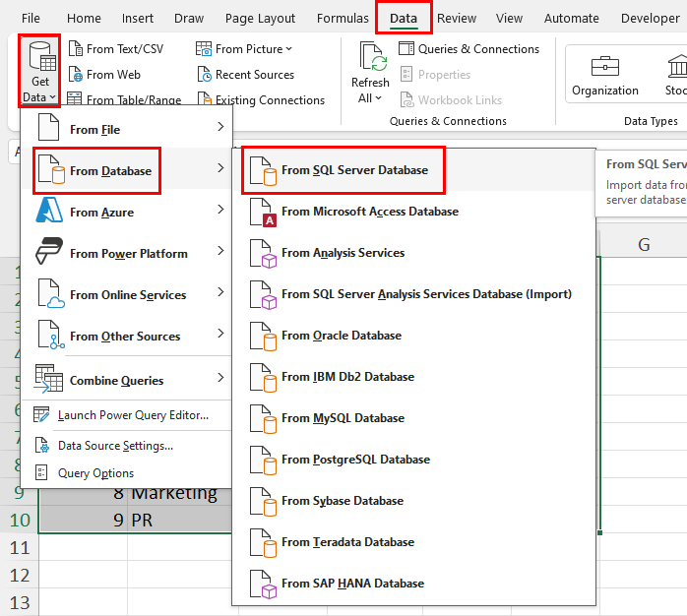Select row 12 header
This screenshot has width=687, height=616.
tap(20, 575)
